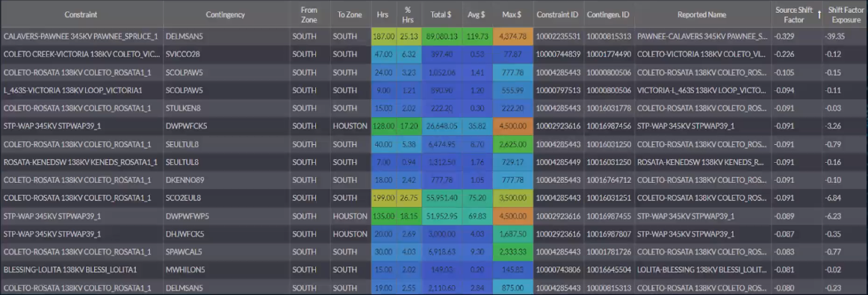Select Total $ value 89,080.13

pyautogui.click(x=441, y=37)
